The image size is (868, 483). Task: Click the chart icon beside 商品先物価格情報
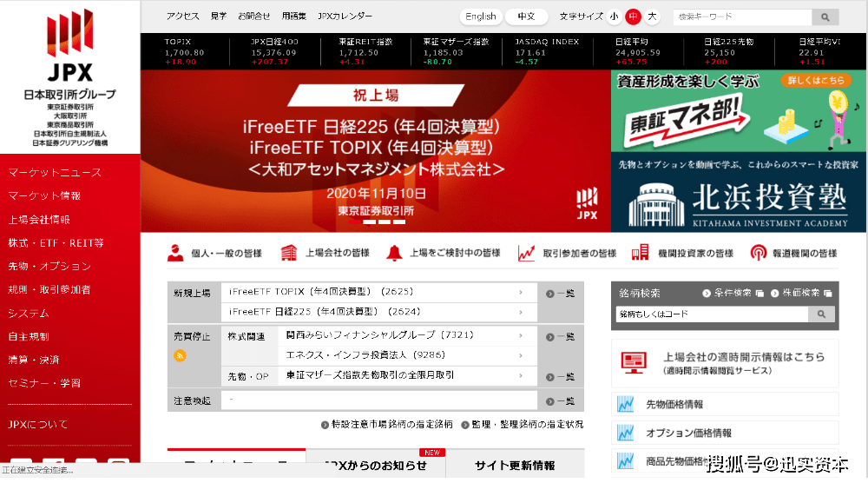click(626, 460)
